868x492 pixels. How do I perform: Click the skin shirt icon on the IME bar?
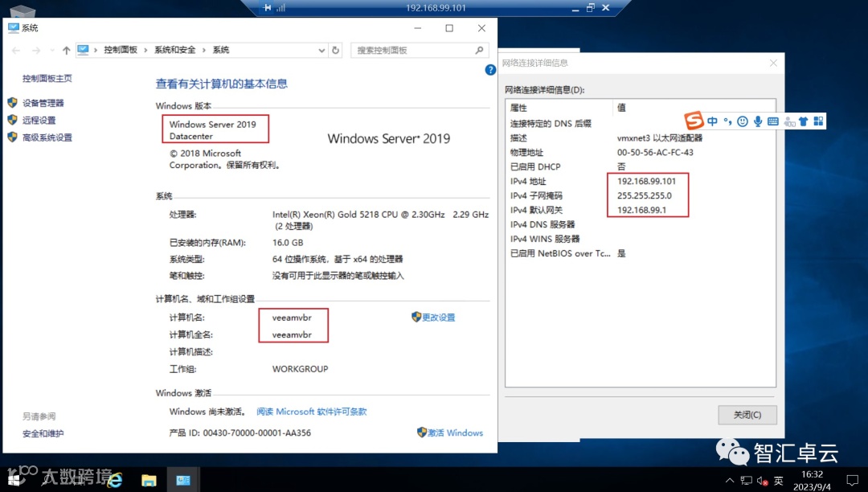tap(803, 121)
